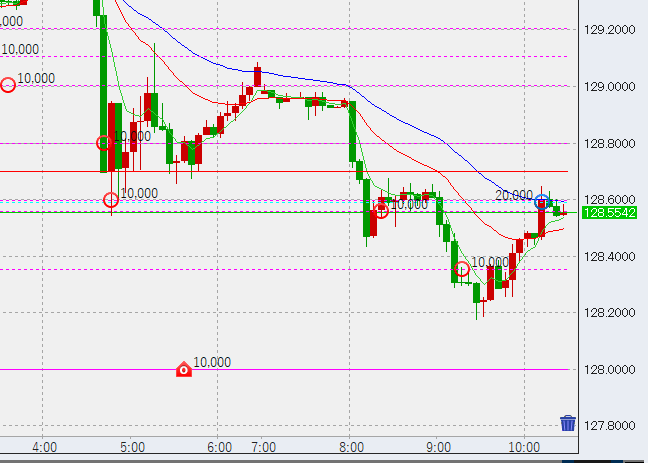
Task: Click the 7:00 time axis label
Action: pyautogui.click(x=263, y=447)
